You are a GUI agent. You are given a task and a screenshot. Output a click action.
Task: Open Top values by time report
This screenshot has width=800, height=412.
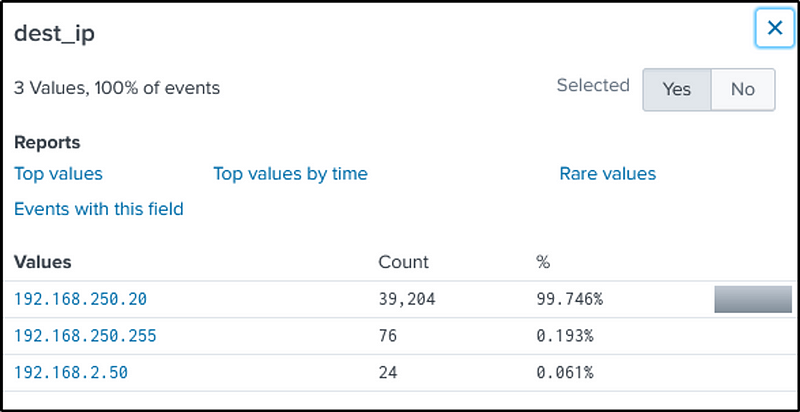point(290,174)
